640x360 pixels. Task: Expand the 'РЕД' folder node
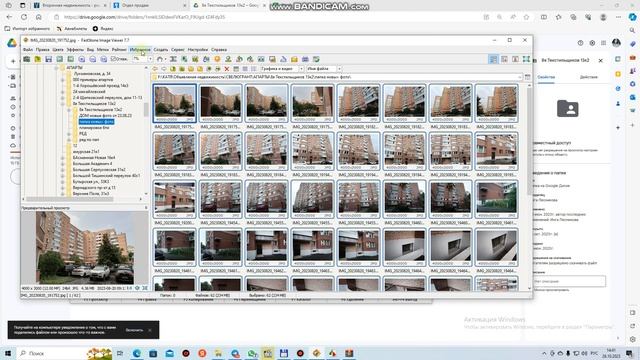pyautogui.click(x=69, y=133)
